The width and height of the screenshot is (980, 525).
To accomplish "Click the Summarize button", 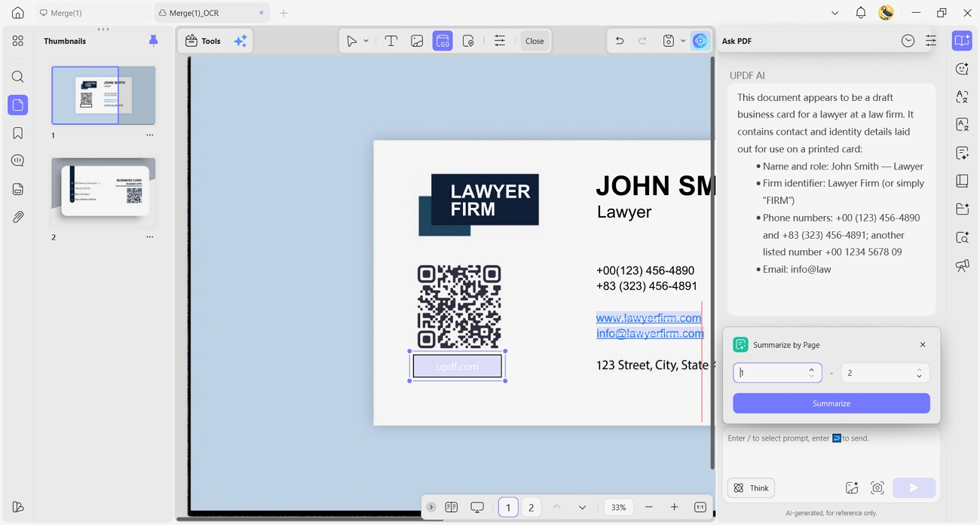I will (831, 404).
